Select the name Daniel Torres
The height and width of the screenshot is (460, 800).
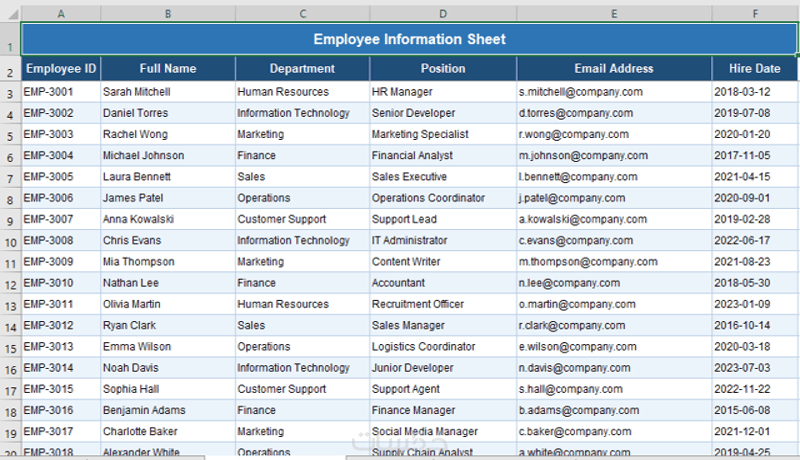tap(168, 113)
